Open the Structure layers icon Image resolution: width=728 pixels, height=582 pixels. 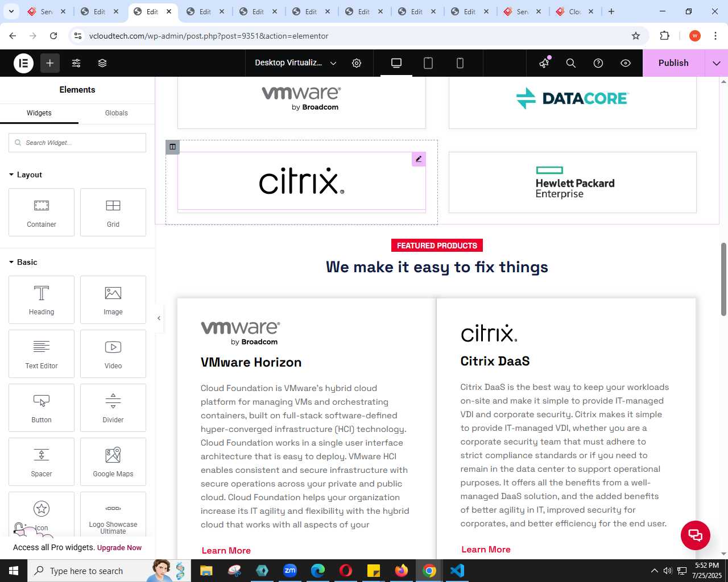[x=102, y=63]
